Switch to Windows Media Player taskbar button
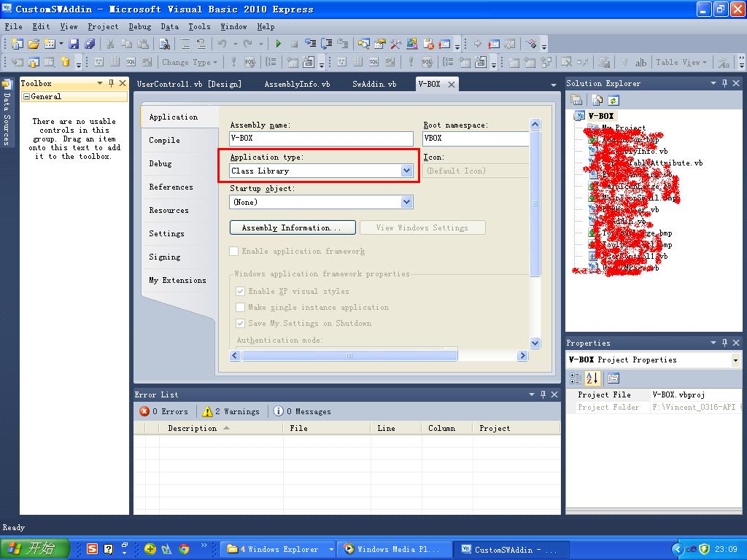This screenshot has height=560, width=747. pyautogui.click(x=393, y=549)
